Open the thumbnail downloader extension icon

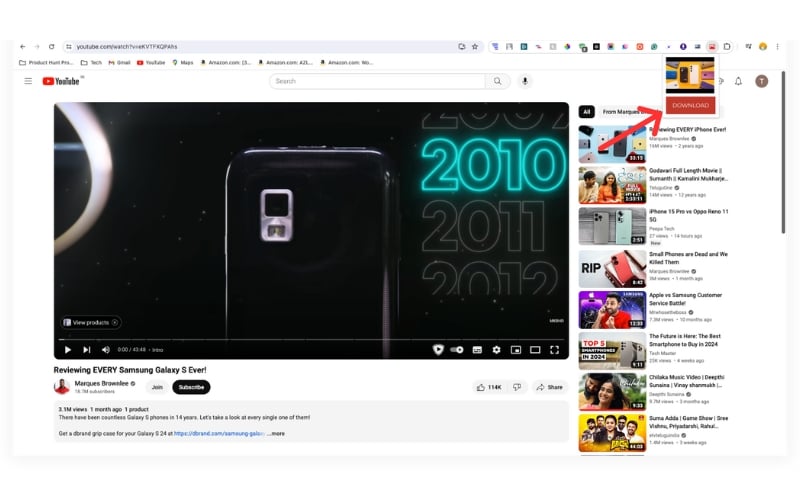click(x=712, y=46)
